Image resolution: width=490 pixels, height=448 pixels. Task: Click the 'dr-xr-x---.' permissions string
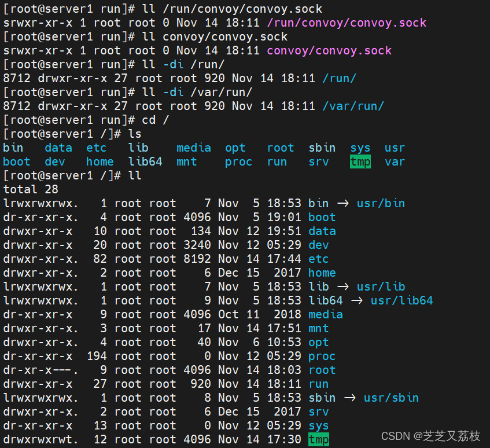[40, 370]
